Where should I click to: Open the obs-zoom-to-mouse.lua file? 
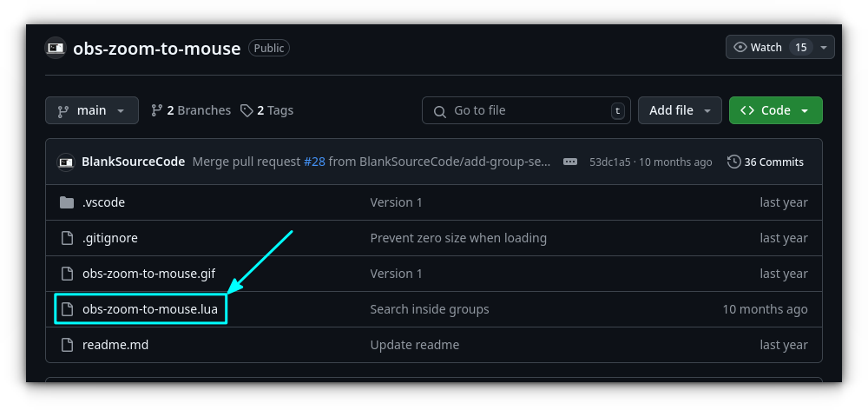pos(149,309)
